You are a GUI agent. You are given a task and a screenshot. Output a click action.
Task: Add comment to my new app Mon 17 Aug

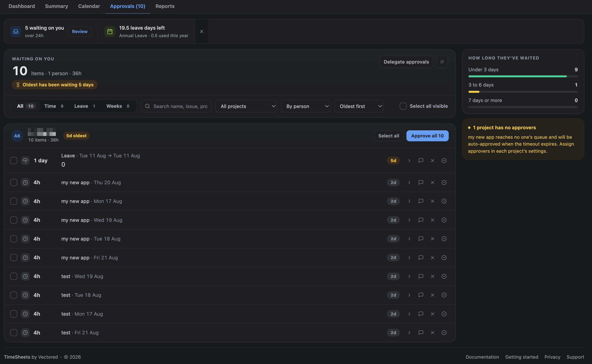point(421,201)
